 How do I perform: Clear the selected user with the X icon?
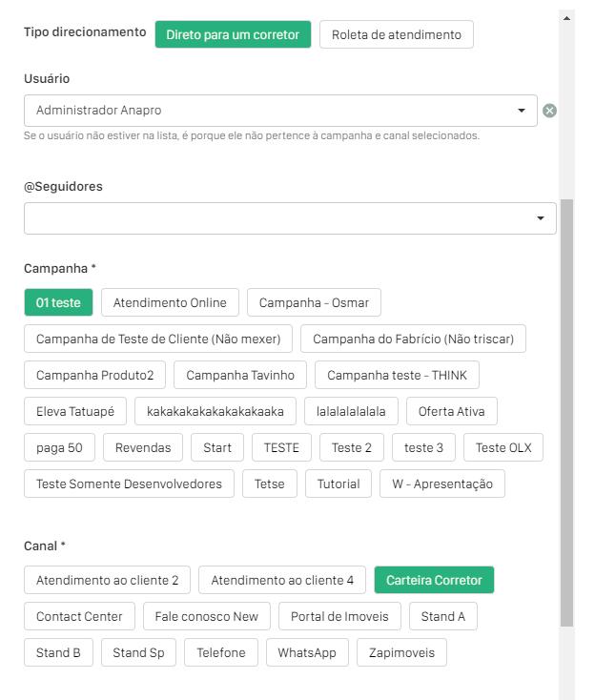pos(549,111)
